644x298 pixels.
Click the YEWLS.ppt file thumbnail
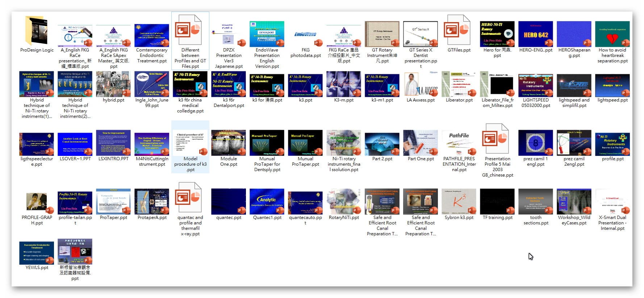[x=37, y=253]
